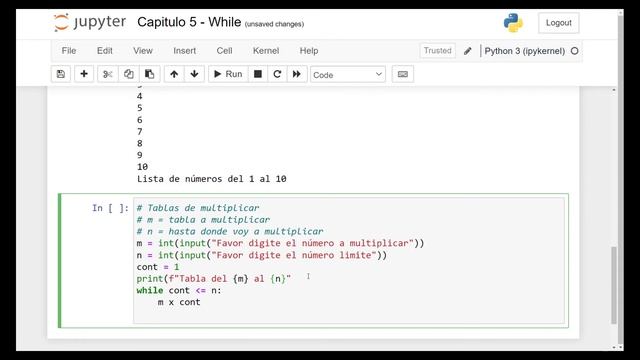
Task: Run the selected cell
Action: pyautogui.click(x=228, y=74)
